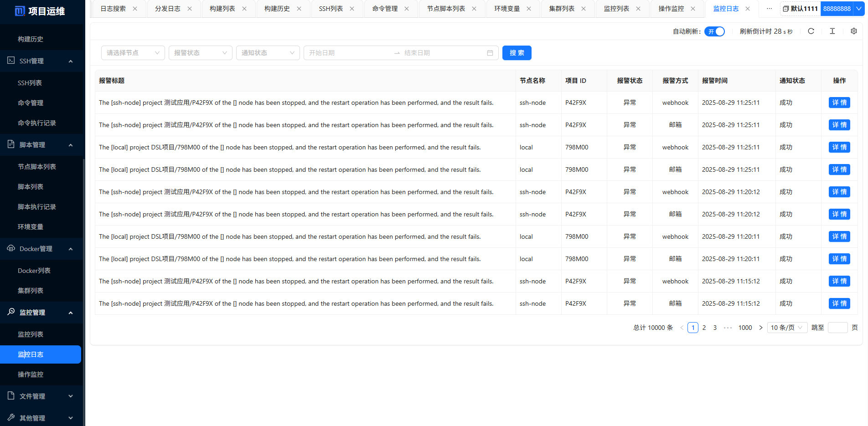Open 详情 for first 11:25:11 webhook ssh-node row
The image size is (868, 426).
tap(839, 103)
